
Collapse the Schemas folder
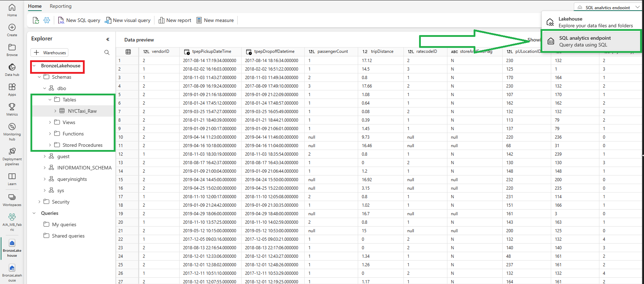(39, 77)
